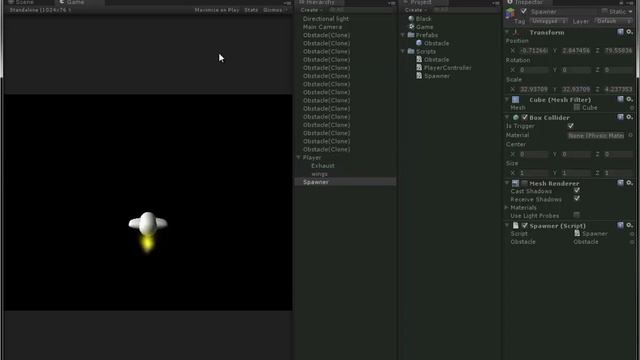Enable the Use Light Probes checkbox
640x360 pixels.
(576, 215)
